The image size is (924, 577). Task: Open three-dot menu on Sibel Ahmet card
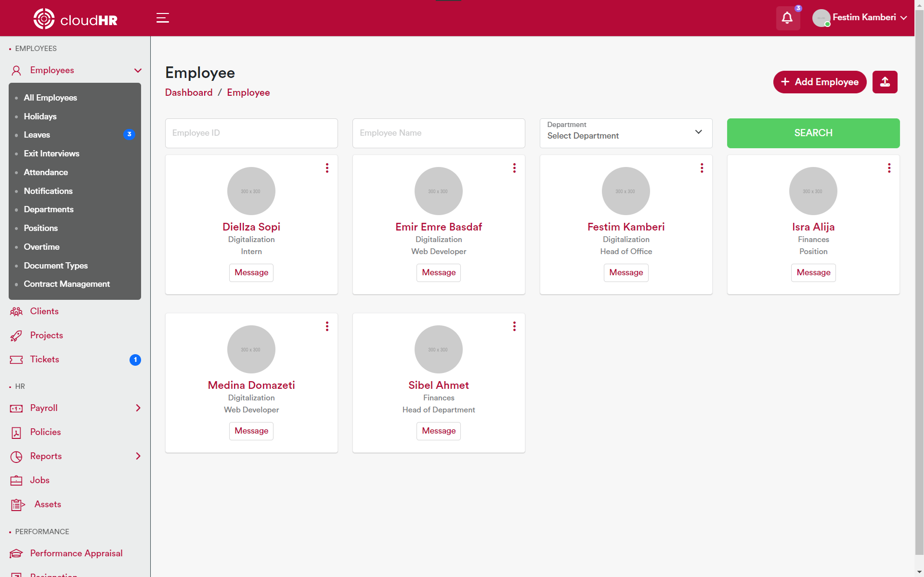(x=514, y=326)
